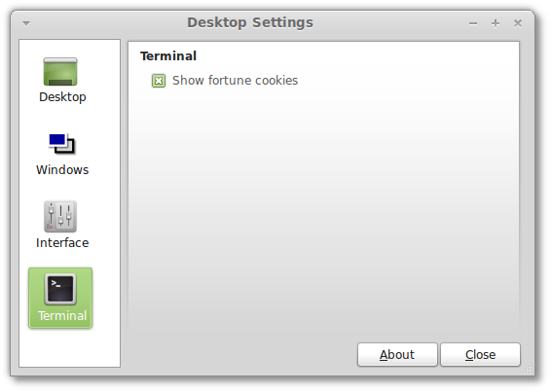Click the Show fortune cookies label text
The width and height of the screenshot is (551, 392).
coord(235,81)
